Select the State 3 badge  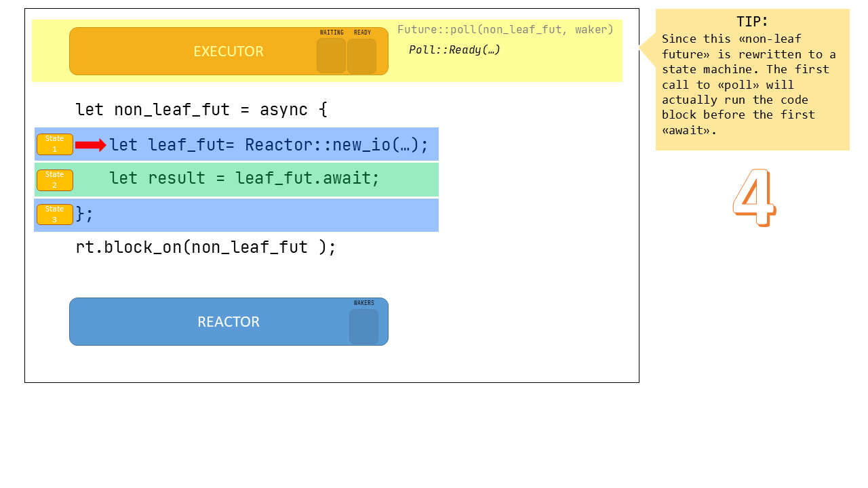tap(55, 214)
